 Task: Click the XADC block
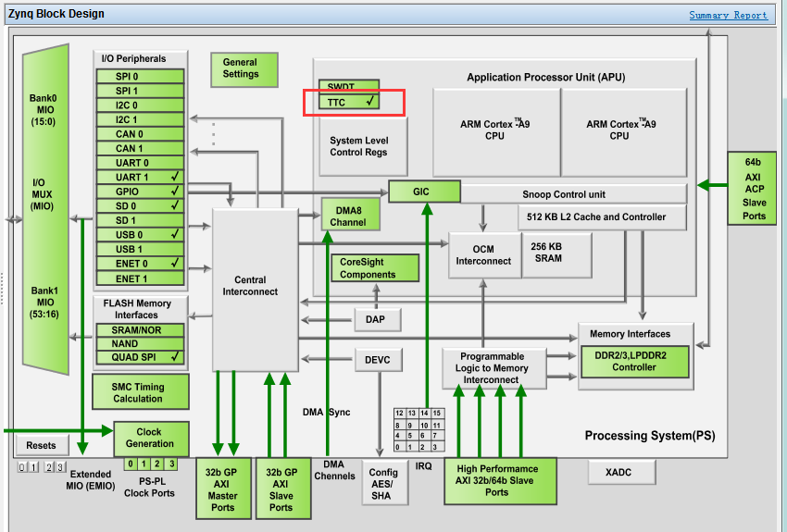pos(622,473)
